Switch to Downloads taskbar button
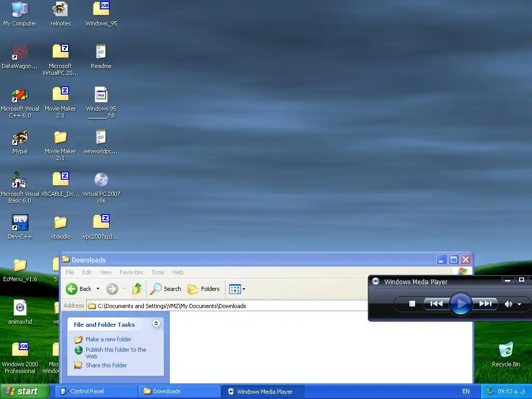Screen dimensions: 532x399 click(180, 392)
